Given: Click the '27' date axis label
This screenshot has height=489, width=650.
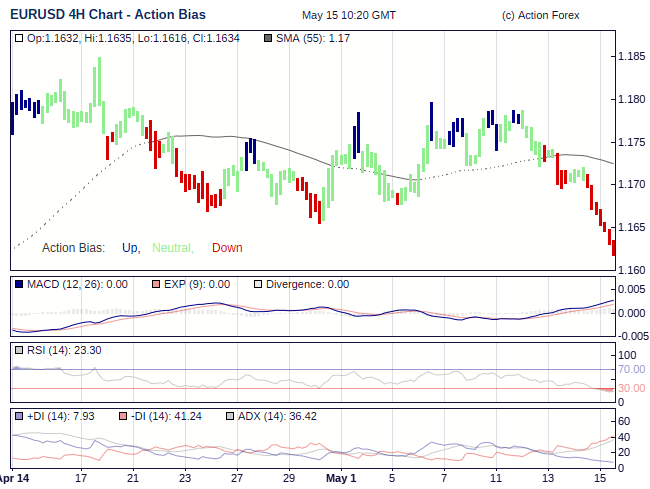Looking at the screenshot, I should pos(237,478).
